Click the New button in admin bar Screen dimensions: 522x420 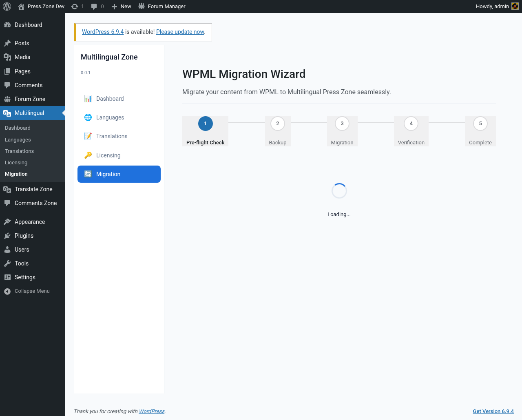(x=122, y=7)
